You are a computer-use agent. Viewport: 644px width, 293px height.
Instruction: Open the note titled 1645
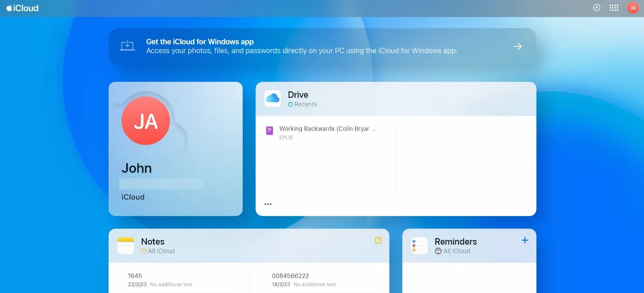point(135,276)
